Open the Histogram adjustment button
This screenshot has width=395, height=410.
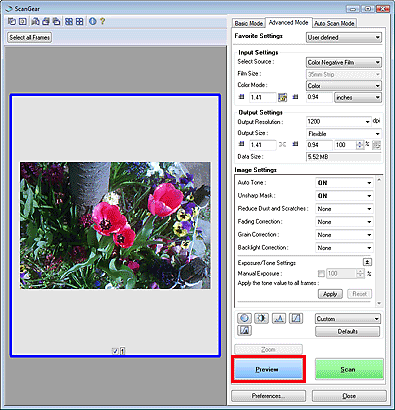pyautogui.click(x=279, y=318)
